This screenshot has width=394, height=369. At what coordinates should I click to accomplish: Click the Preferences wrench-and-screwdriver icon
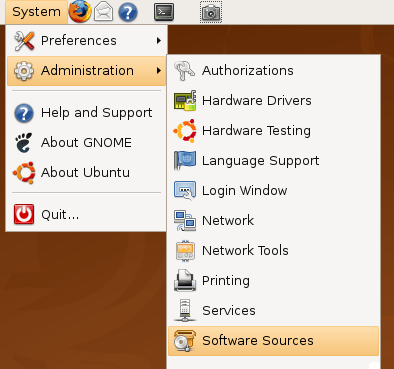(24, 41)
